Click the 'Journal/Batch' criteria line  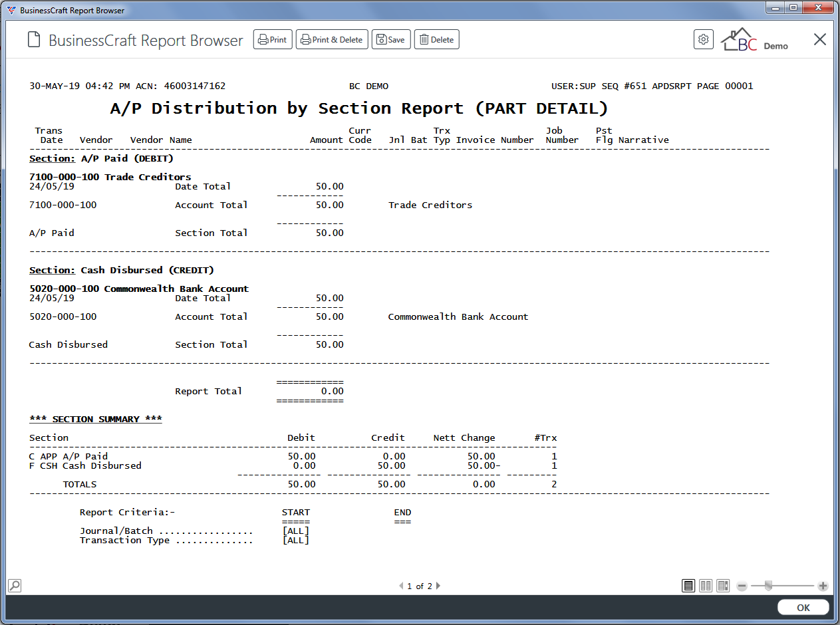click(194, 531)
